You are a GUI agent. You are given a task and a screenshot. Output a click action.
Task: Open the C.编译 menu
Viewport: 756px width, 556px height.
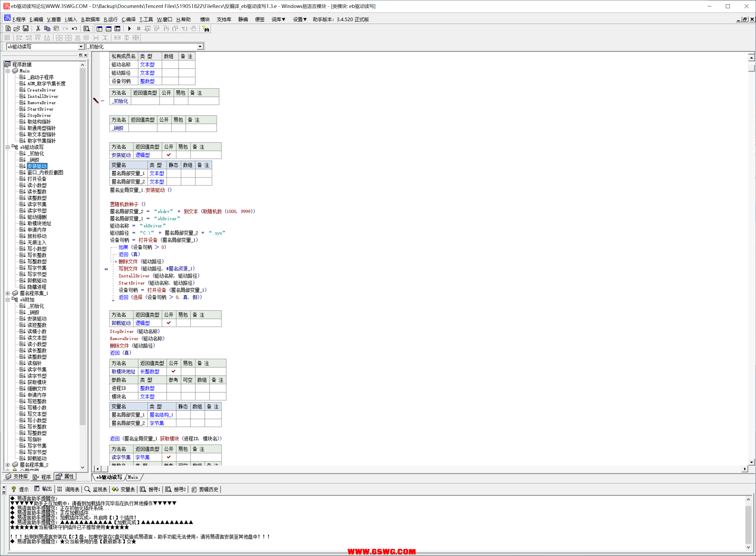click(x=129, y=20)
